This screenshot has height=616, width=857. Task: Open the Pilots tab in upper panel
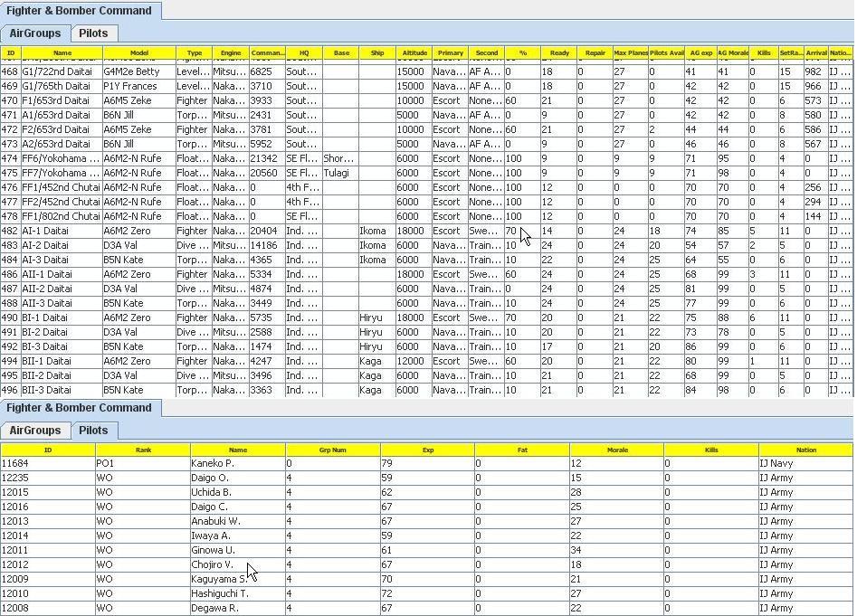(93, 33)
